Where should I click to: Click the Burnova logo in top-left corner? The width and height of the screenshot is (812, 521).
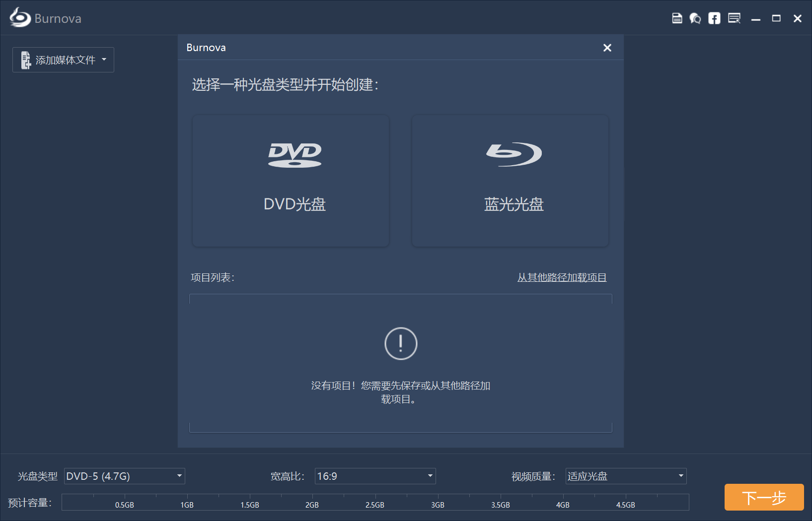click(20, 18)
